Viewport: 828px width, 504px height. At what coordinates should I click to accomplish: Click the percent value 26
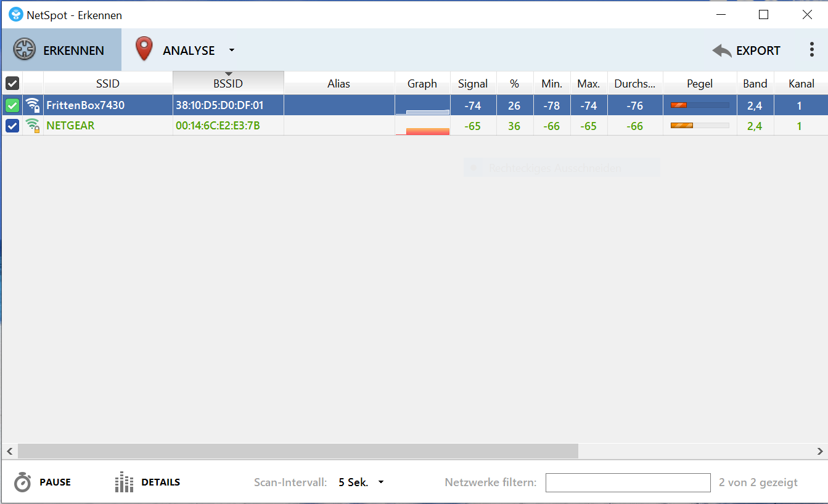514,105
